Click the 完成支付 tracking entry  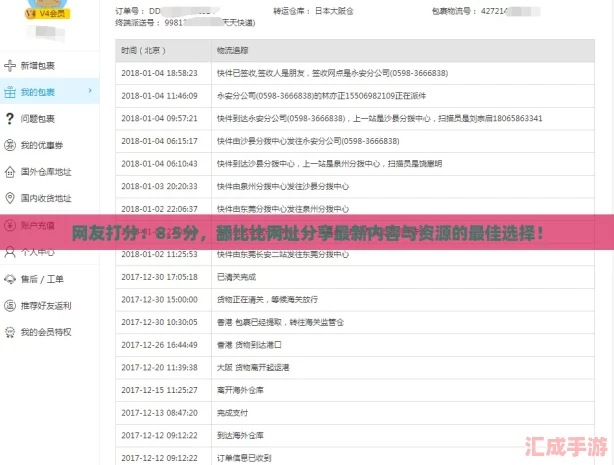pos(232,413)
